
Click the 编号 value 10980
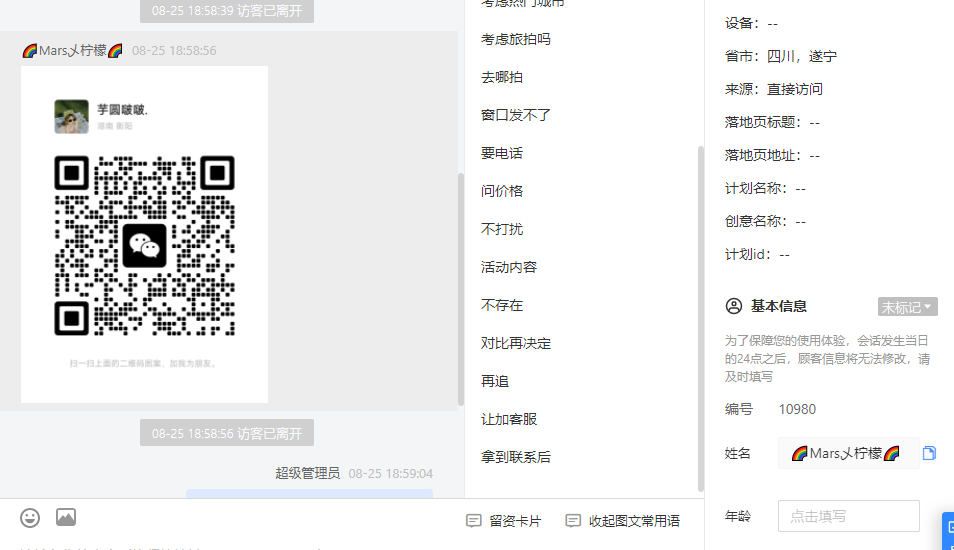797,409
